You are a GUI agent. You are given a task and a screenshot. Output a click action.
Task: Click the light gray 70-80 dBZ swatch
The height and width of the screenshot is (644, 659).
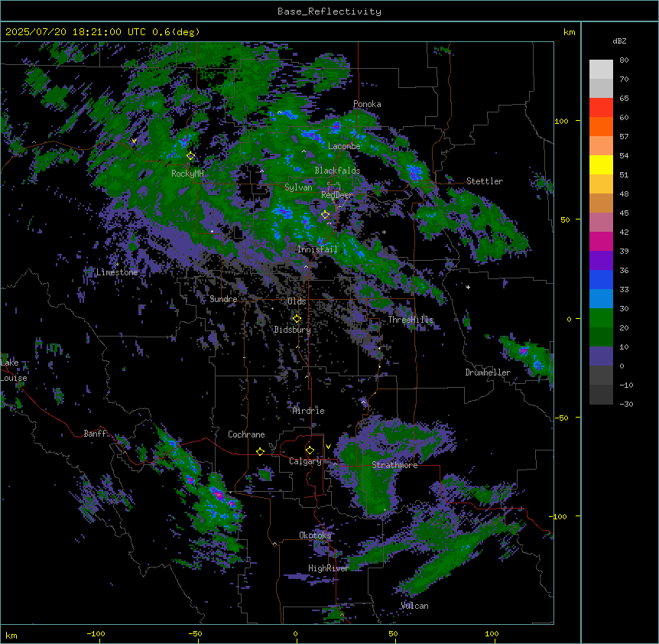[x=601, y=70]
